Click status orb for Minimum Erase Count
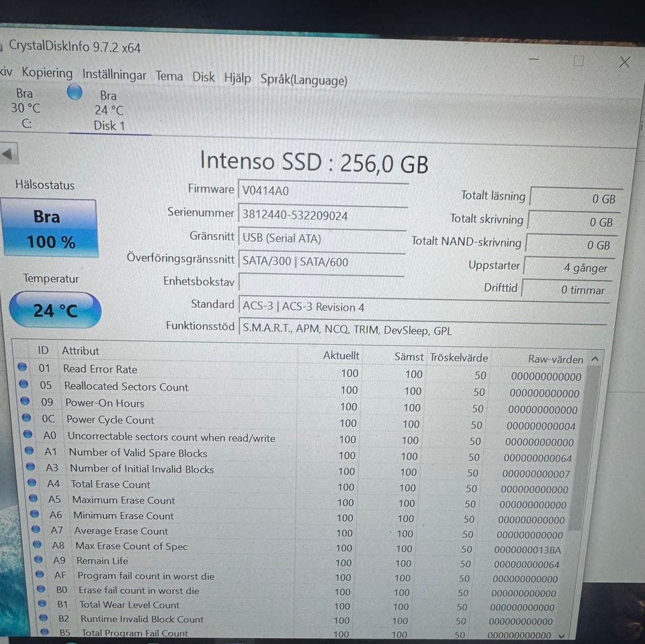The width and height of the screenshot is (645, 644). click(x=34, y=513)
